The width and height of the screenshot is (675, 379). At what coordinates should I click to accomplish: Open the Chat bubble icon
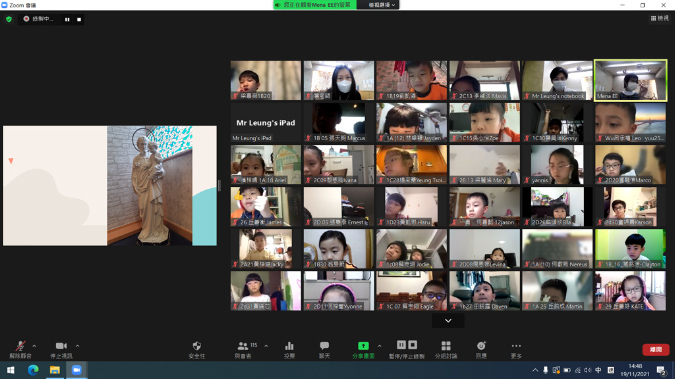tap(324, 346)
